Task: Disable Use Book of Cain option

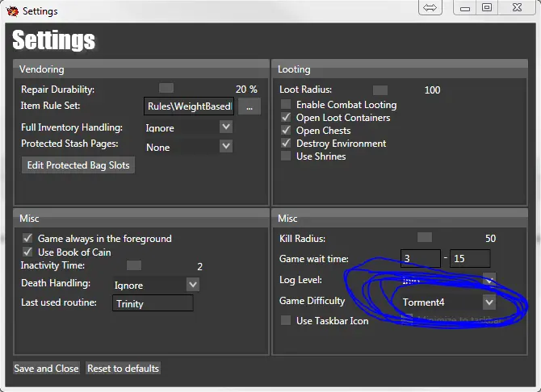Action: coord(27,252)
